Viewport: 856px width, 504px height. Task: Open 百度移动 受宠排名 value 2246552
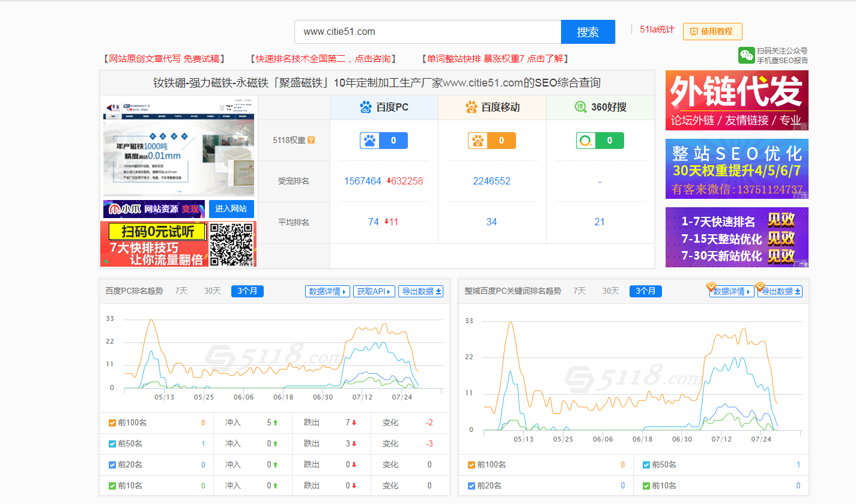click(x=491, y=181)
